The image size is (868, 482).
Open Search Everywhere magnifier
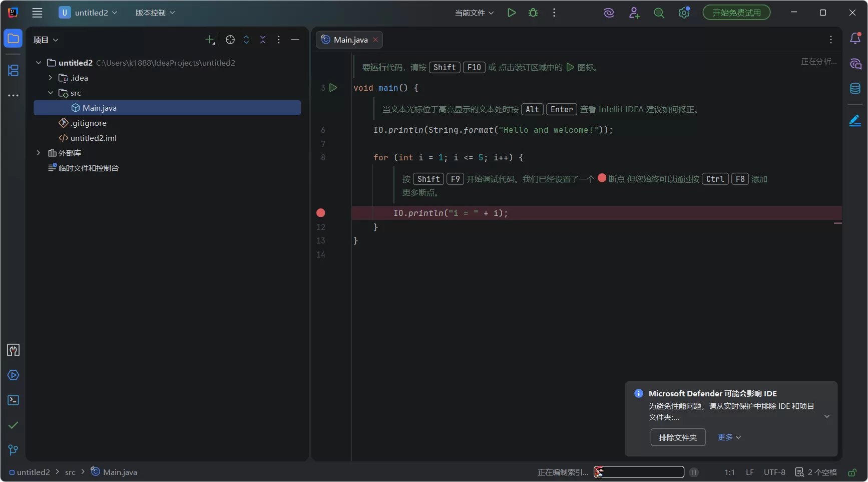coord(659,13)
